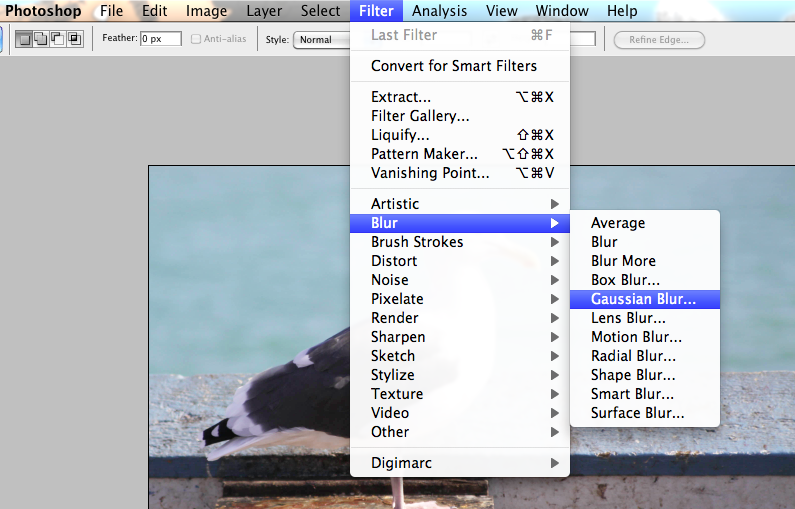Expand the Noise submenu

point(460,280)
